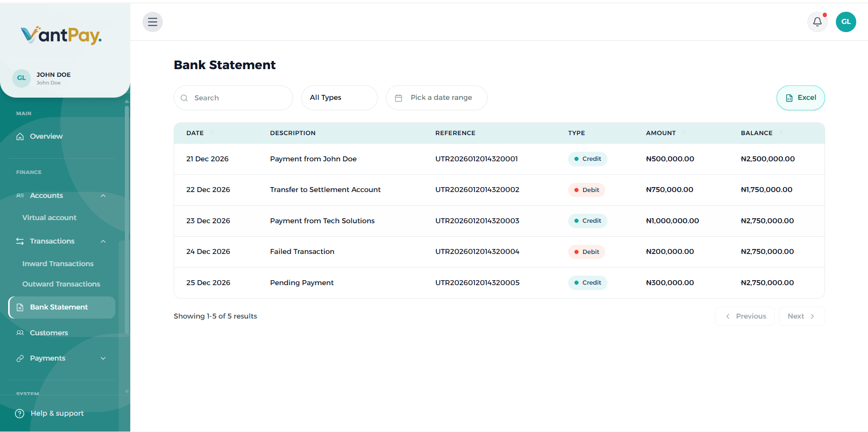The height and width of the screenshot is (432, 868).
Task: Click the Customers sidebar icon
Action: (20, 333)
